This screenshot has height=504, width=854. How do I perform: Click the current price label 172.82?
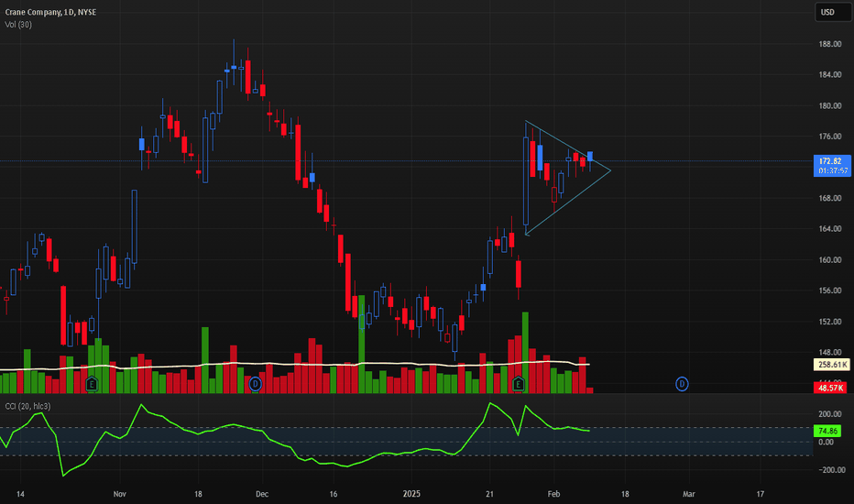point(832,161)
